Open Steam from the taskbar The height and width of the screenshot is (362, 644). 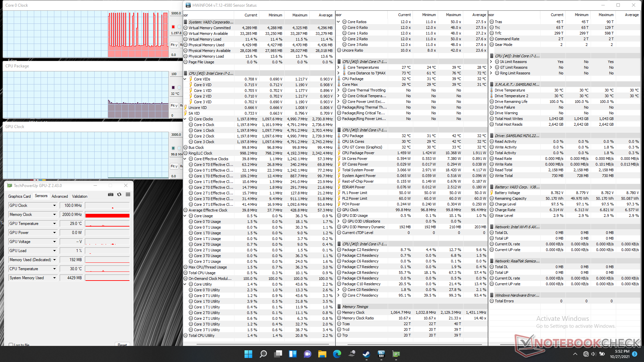coord(366,354)
